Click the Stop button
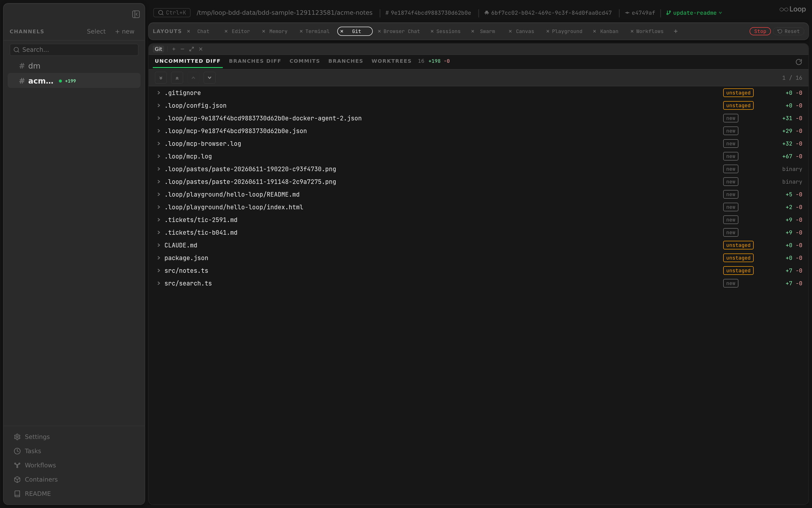 [760, 31]
